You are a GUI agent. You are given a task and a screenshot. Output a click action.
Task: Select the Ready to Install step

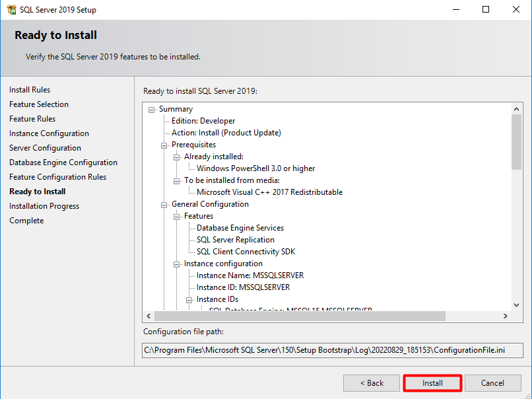click(38, 192)
